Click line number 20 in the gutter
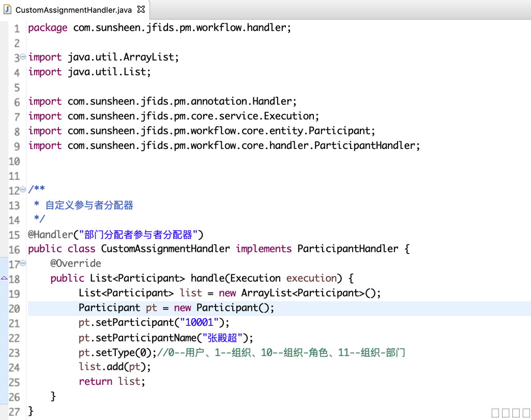 click(14, 308)
